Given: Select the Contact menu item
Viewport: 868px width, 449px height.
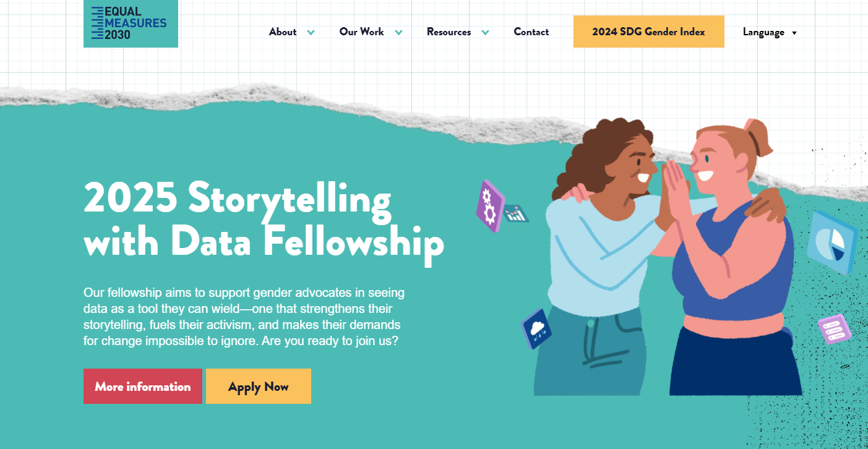Looking at the screenshot, I should (531, 32).
